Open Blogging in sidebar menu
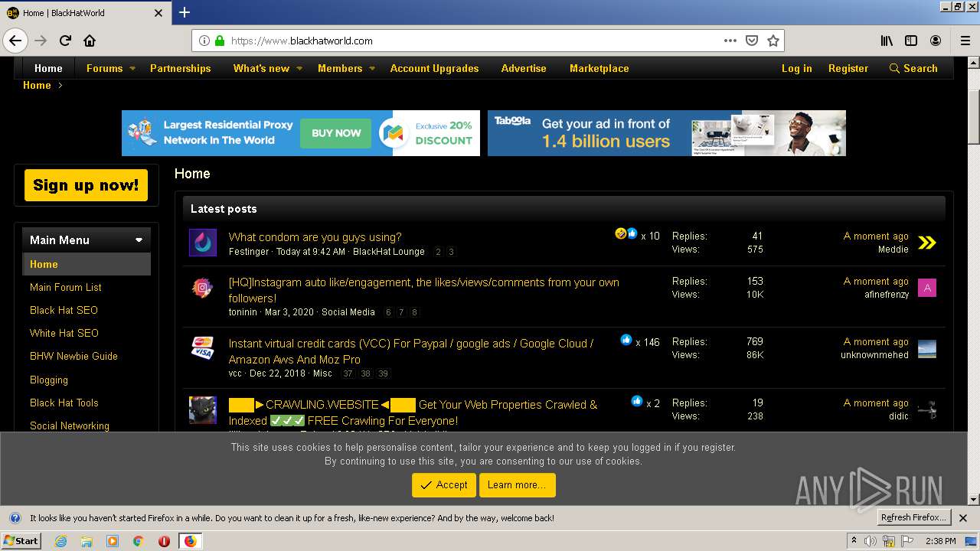 tap(49, 380)
